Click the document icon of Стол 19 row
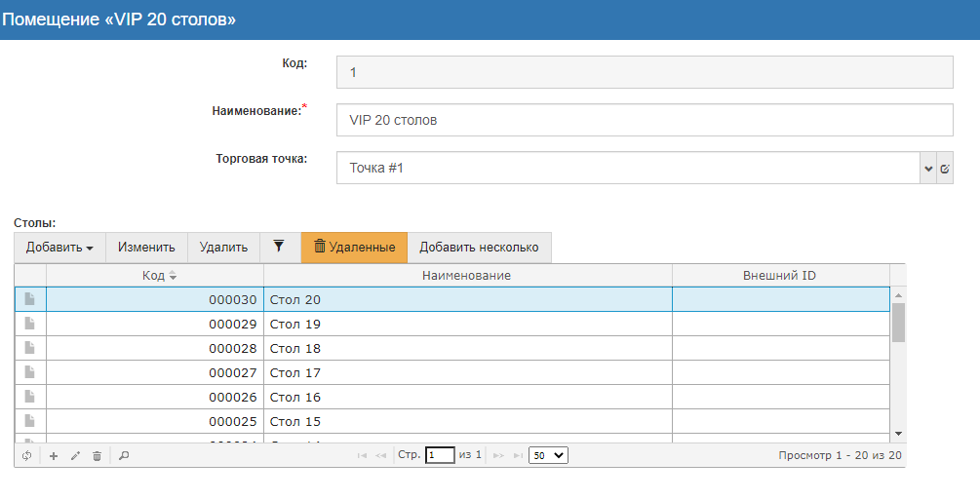 coord(30,324)
